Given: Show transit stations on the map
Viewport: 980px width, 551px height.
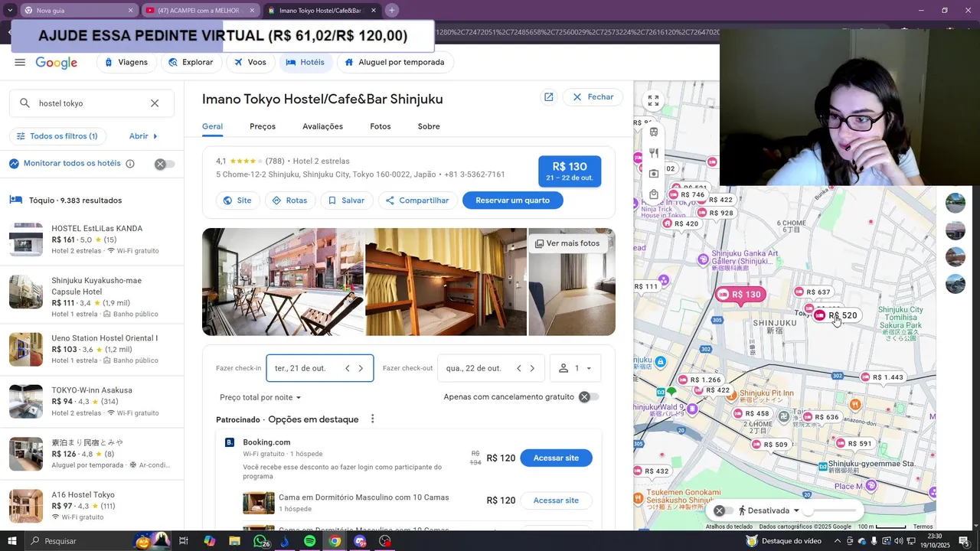Looking at the screenshot, I should [x=653, y=132].
